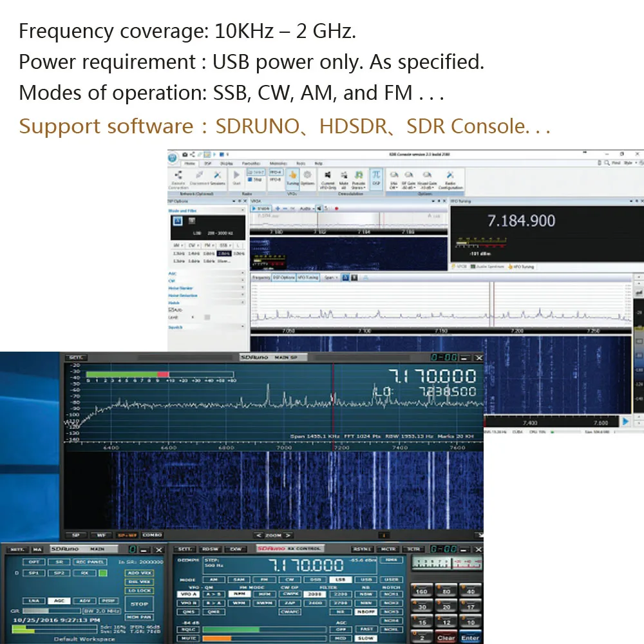
Task: Click the Options gear icon in VFOs group
Action: click(x=307, y=175)
